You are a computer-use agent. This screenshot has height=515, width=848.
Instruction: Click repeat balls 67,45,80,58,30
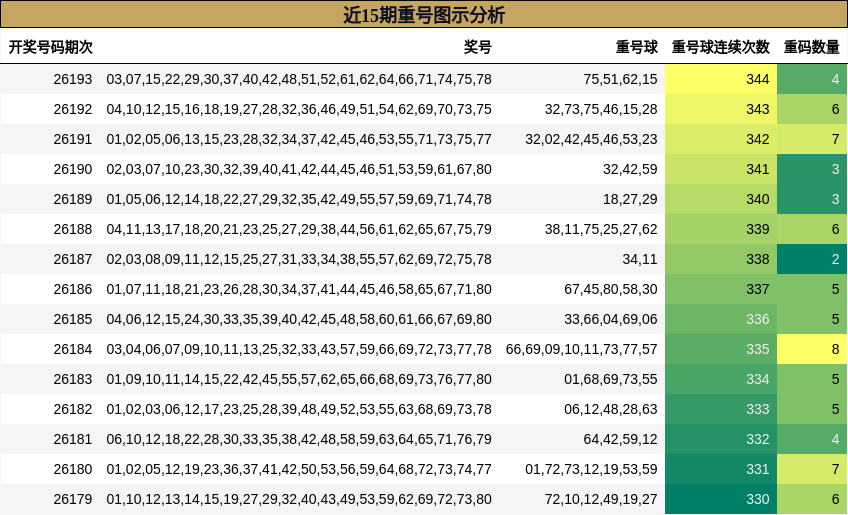(611, 289)
